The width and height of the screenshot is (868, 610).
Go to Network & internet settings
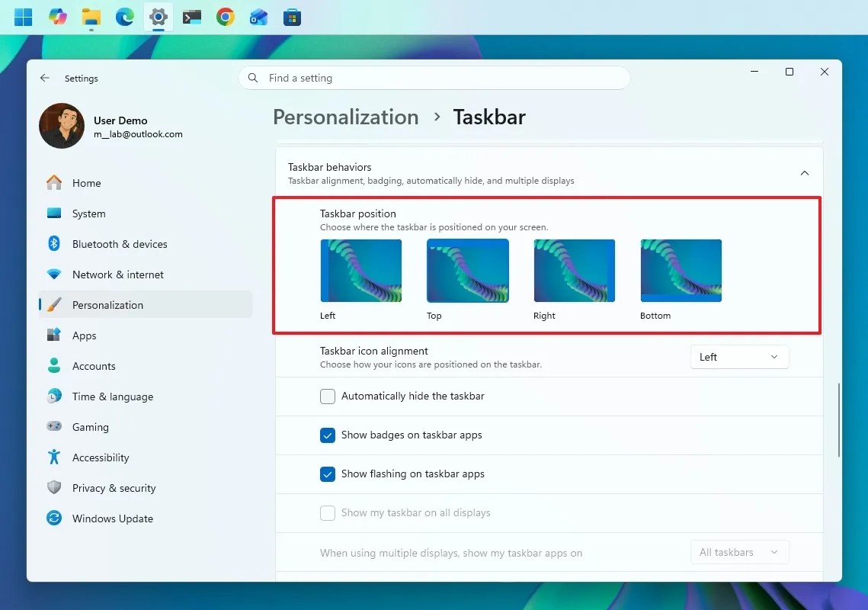coord(146,274)
